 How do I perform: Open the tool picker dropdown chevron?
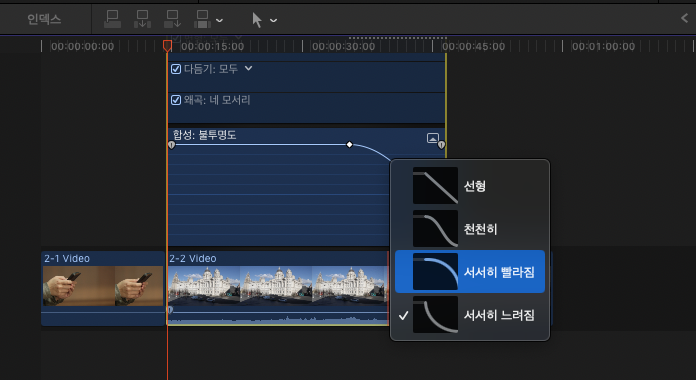273,20
